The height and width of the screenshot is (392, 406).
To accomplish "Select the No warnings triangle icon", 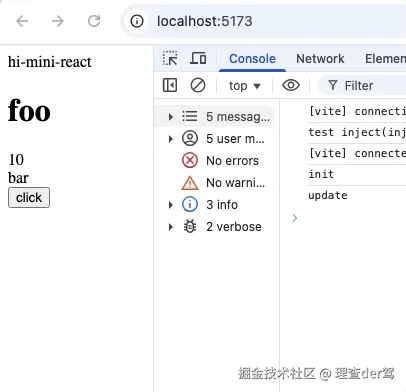I will (190, 182).
